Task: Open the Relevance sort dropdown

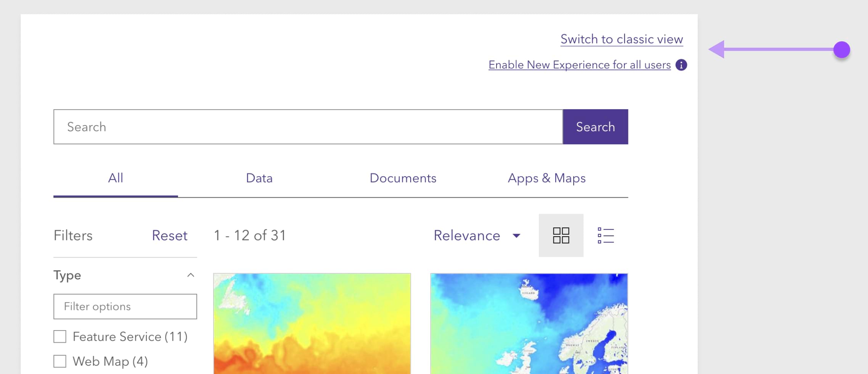Action: pos(477,235)
